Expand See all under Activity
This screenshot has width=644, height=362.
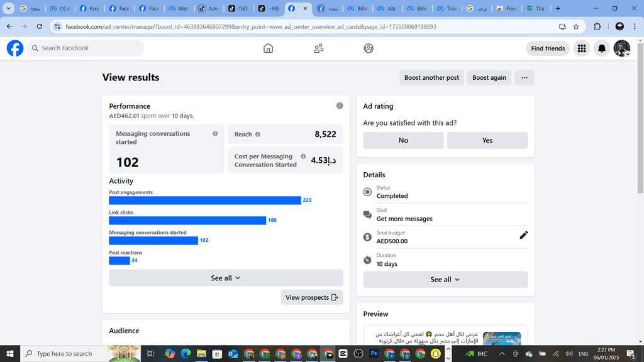pos(226,278)
